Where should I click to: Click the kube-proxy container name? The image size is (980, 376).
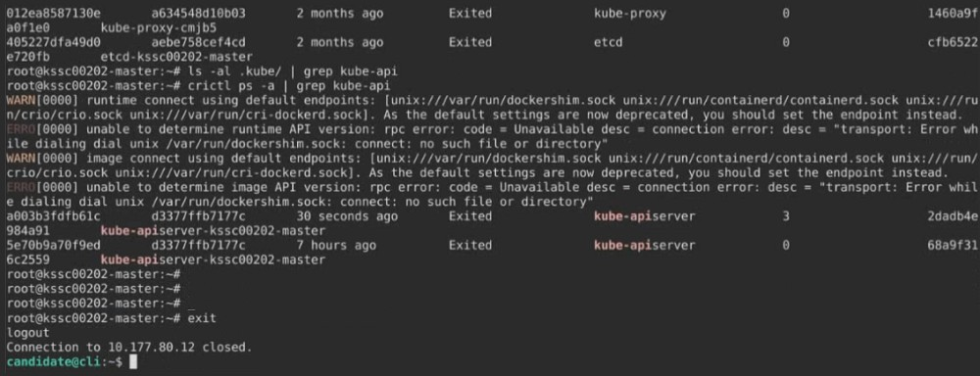click(629, 14)
